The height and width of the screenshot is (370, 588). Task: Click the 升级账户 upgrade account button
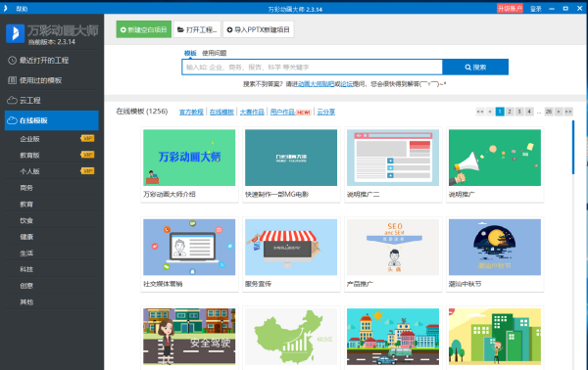[510, 8]
